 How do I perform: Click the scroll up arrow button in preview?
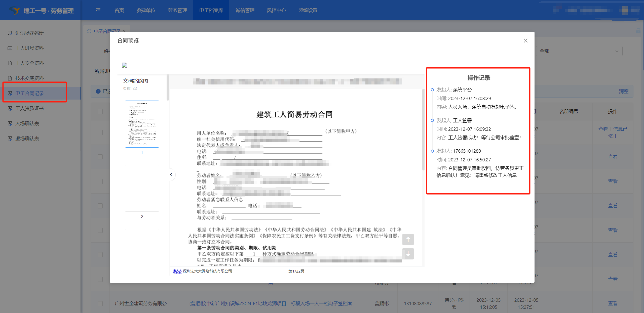[408, 239]
